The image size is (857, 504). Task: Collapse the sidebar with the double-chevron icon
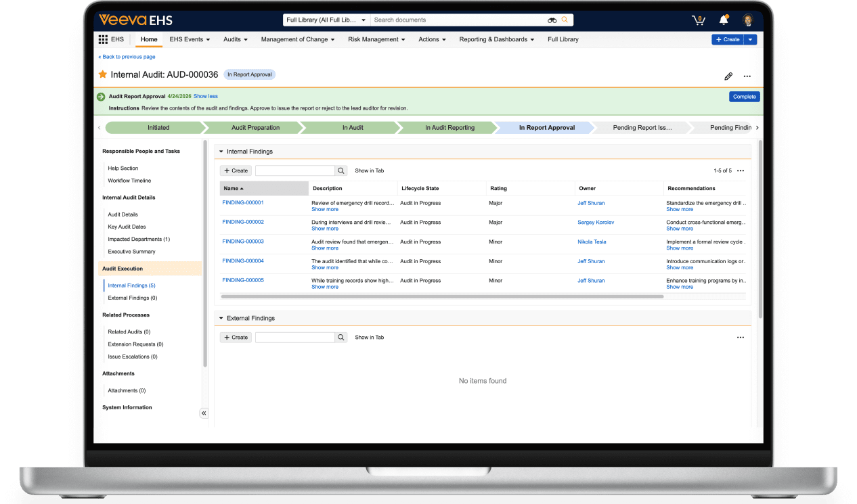click(204, 413)
